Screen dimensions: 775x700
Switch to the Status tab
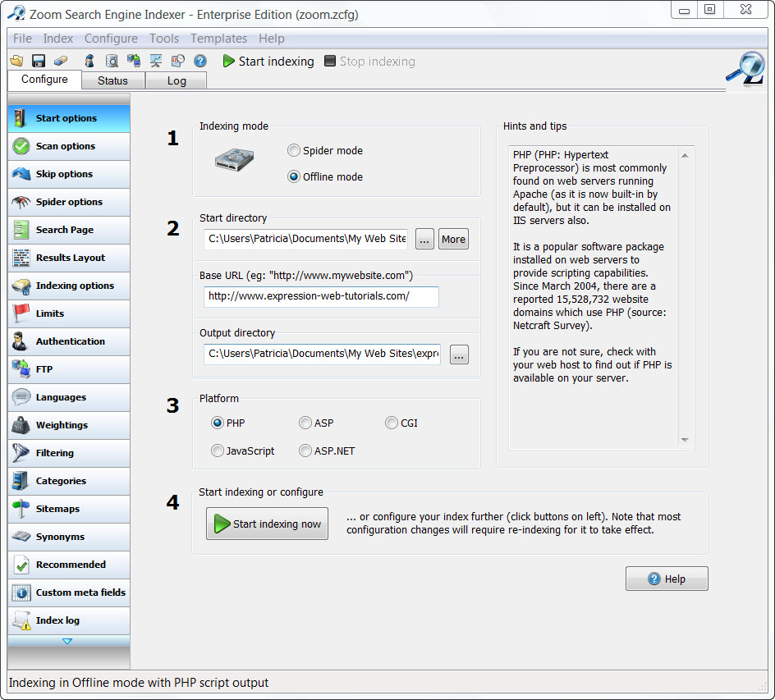(112, 80)
